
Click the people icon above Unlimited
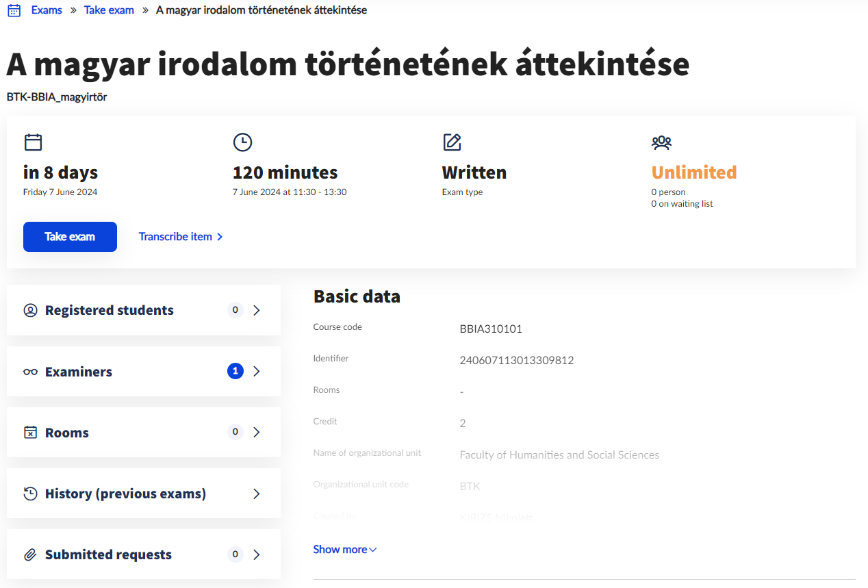[x=661, y=142]
